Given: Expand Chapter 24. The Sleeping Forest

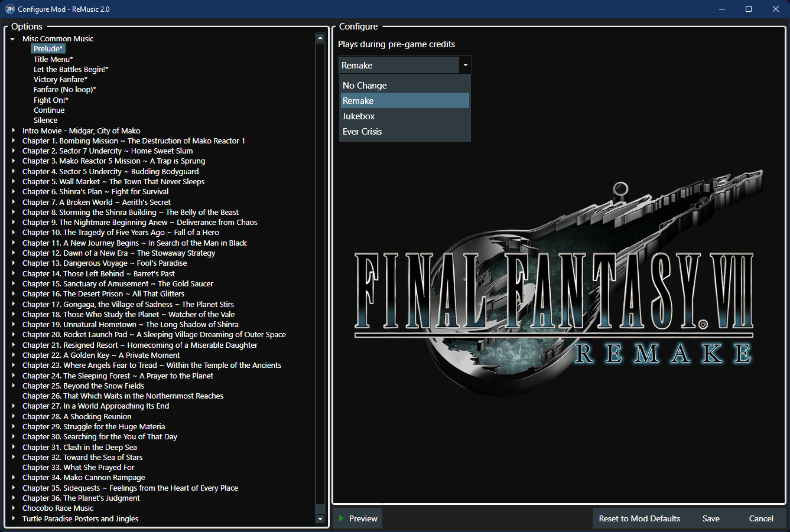Looking at the screenshot, I should point(13,376).
